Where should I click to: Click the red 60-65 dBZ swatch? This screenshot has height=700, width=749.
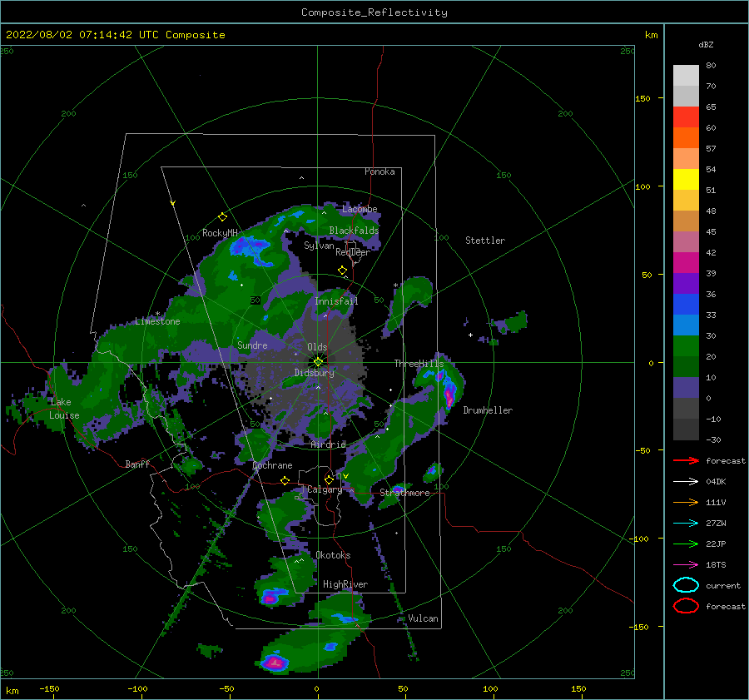tap(686, 117)
